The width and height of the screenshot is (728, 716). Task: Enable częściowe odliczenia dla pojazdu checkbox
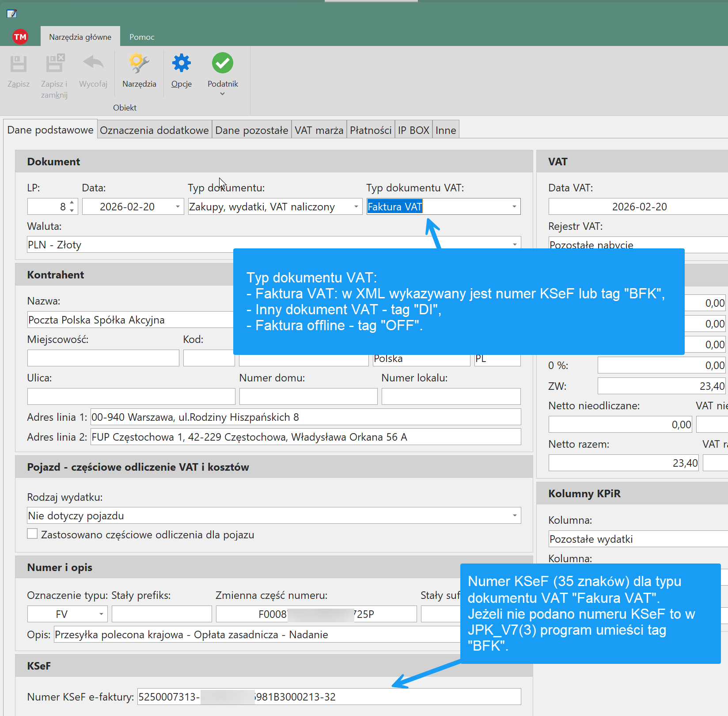click(32, 534)
